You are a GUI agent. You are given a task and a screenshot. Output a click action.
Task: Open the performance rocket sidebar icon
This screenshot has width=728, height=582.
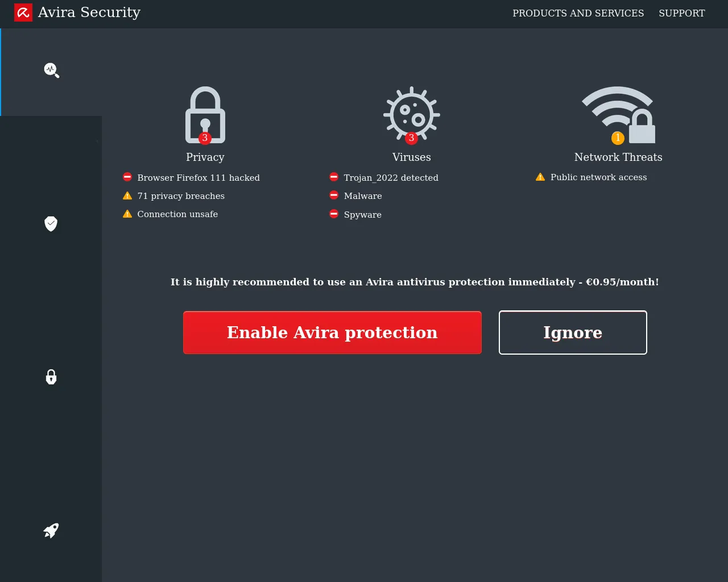coord(51,530)
